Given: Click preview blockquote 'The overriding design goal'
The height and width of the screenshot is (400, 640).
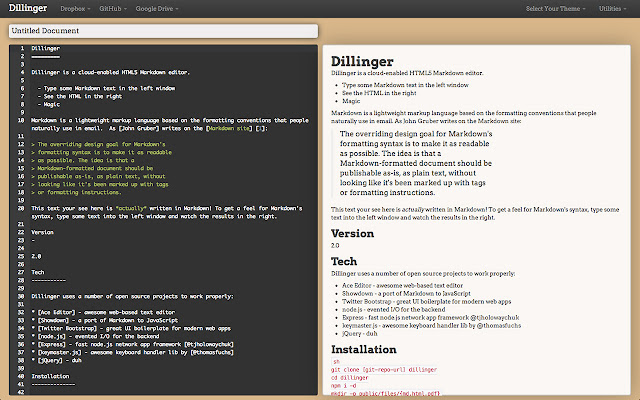Looking at the screenshot, I should click(416, 134).
